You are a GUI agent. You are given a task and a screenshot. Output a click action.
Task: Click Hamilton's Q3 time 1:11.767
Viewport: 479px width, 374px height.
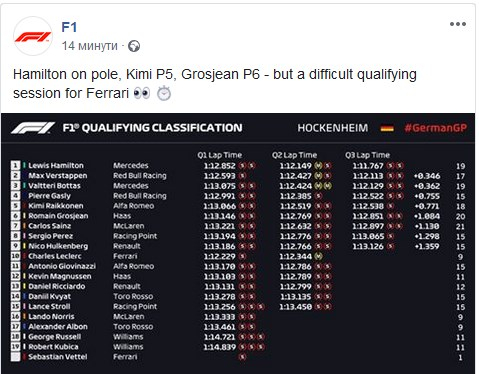coord(368,166)
